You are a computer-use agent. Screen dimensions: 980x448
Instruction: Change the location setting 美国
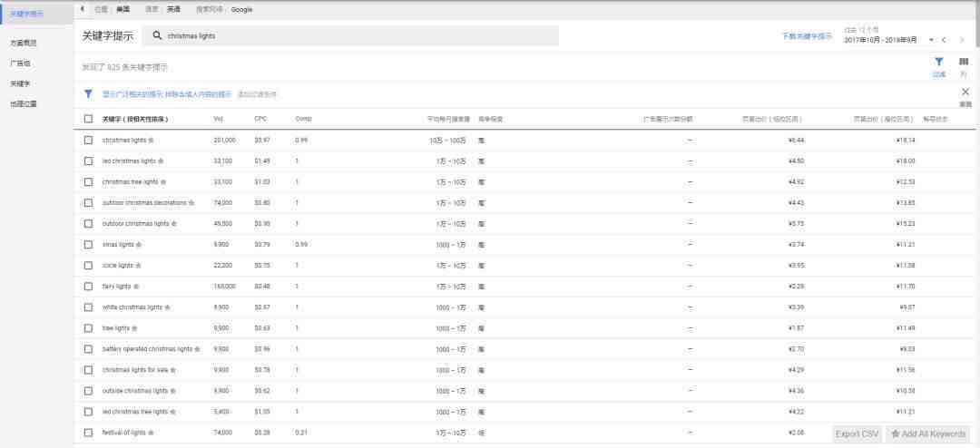(x=123, y=9)
